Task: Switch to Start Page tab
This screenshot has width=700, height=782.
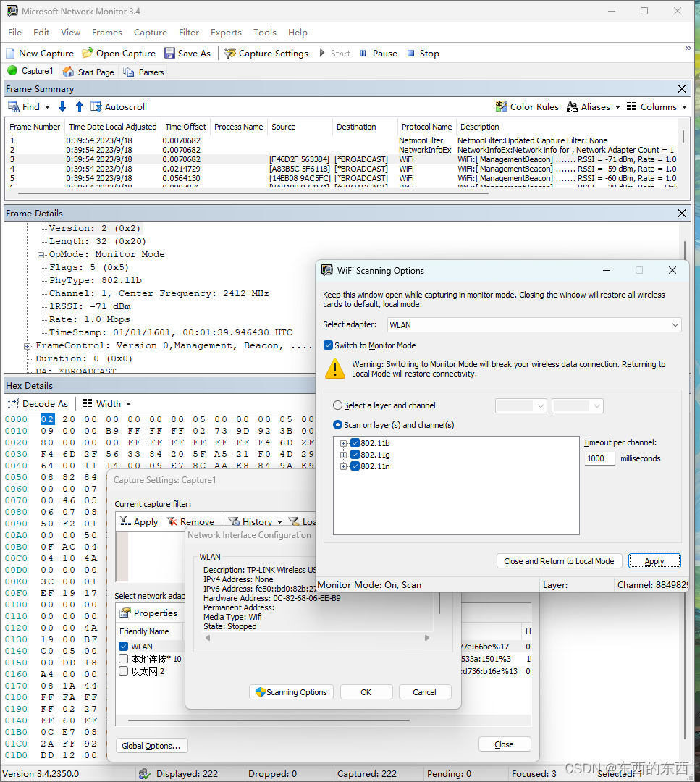Action: [89, 72]
